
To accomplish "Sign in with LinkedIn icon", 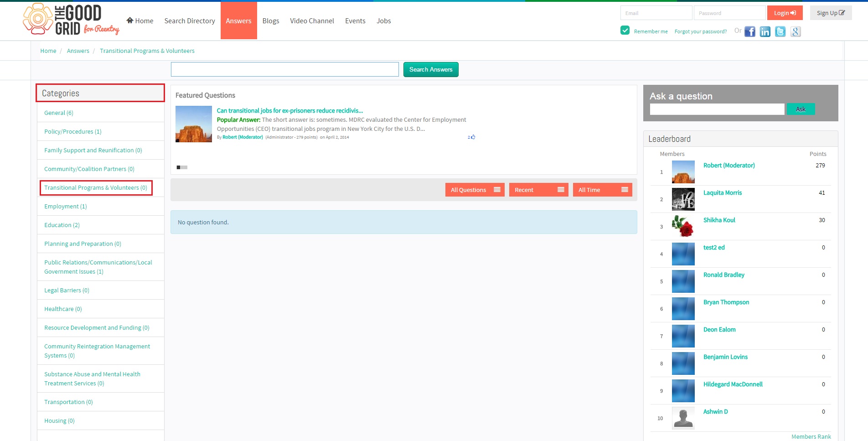I will [x=765, y=31].
